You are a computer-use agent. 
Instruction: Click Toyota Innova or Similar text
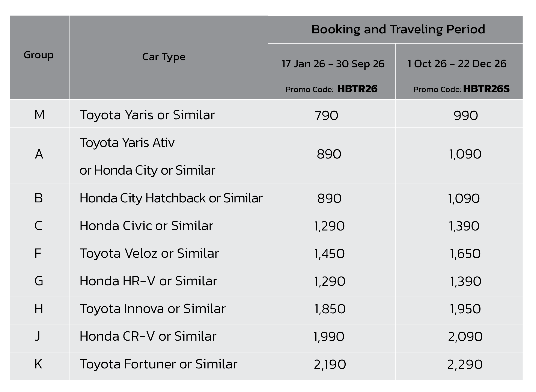click(152, 309)
